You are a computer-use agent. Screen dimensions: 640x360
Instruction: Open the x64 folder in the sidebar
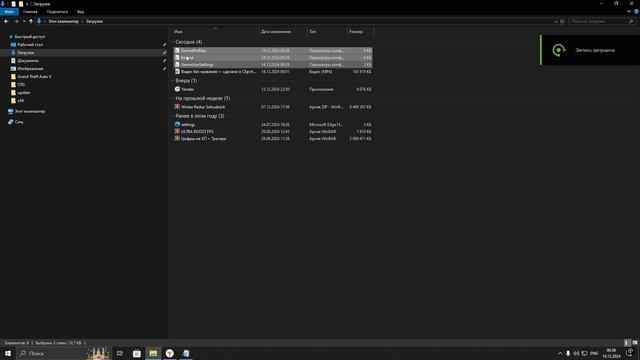[20, 100]
